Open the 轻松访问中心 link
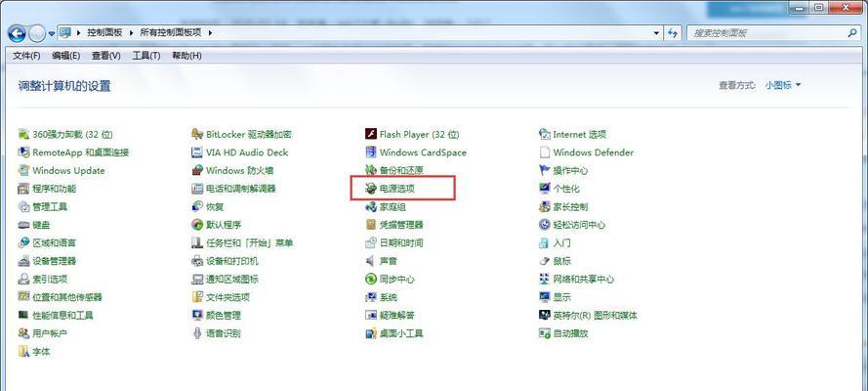Viewport: 868px width, 391px height. [x=579, y=225]
